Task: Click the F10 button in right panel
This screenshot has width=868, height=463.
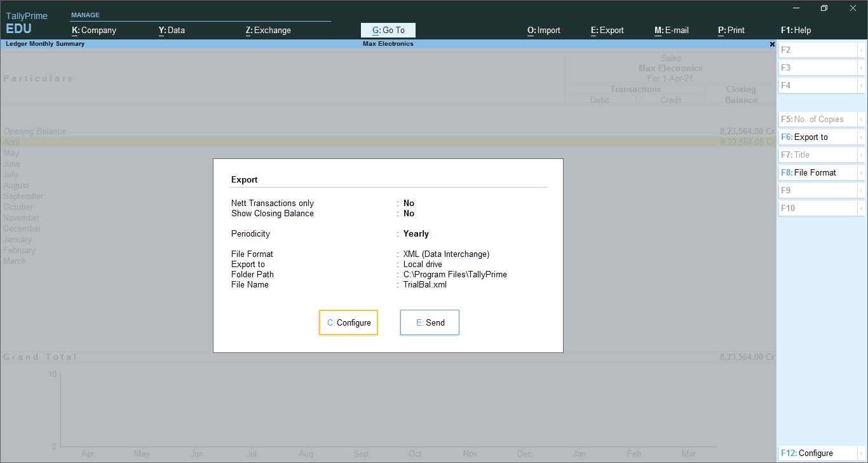Action: (818, 208)
